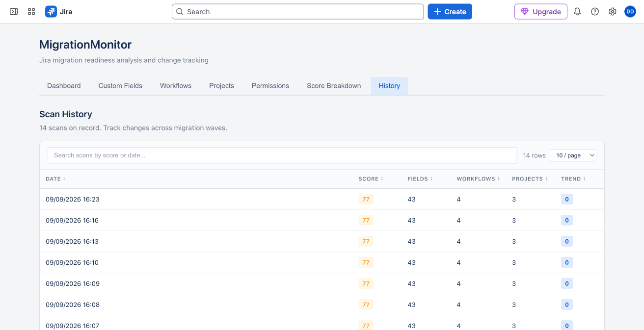The width and height of the screenshot is (644, 330).
Task: Click score badge 77 for 16:23 scan
Action: pyautogui.click(x=366, y=200)
